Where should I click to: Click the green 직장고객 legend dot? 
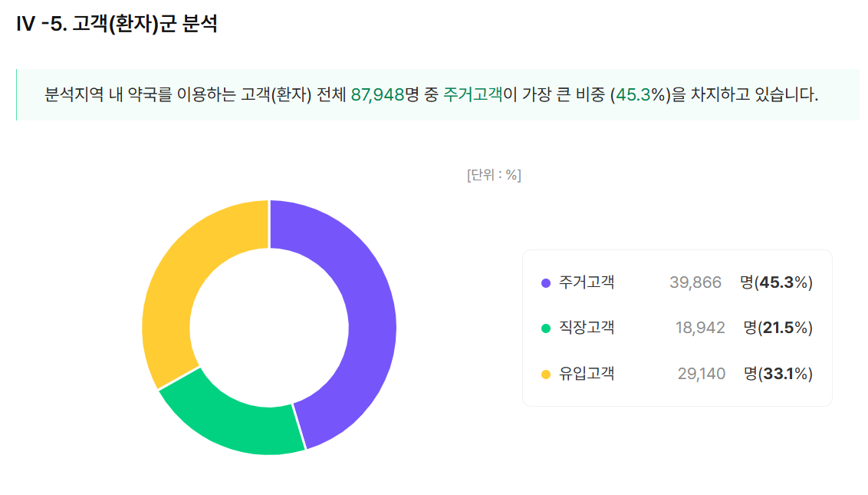coord(546,328)
